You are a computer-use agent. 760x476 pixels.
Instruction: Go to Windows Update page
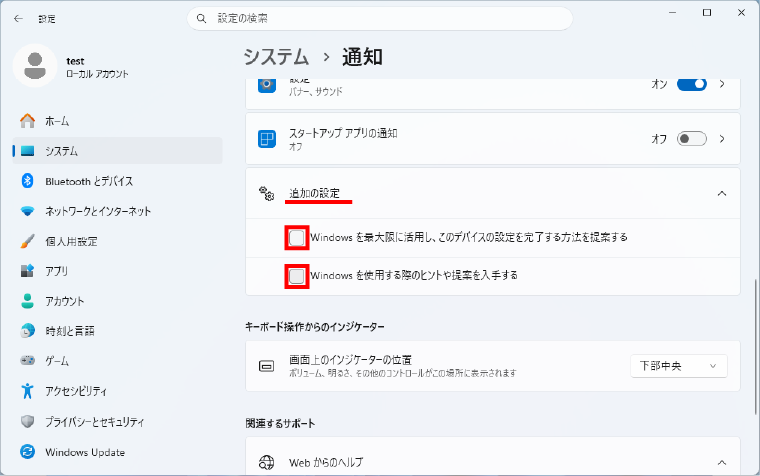(x=117, y=452)
